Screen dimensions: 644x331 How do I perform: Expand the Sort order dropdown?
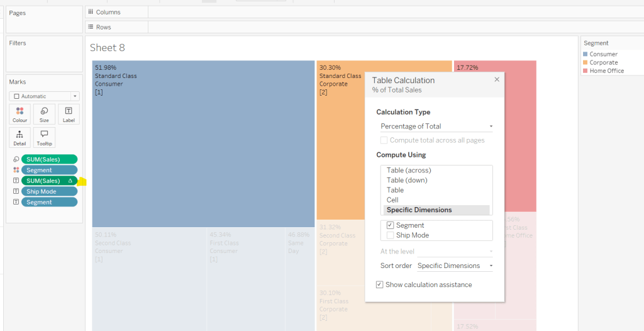point(454,266)
